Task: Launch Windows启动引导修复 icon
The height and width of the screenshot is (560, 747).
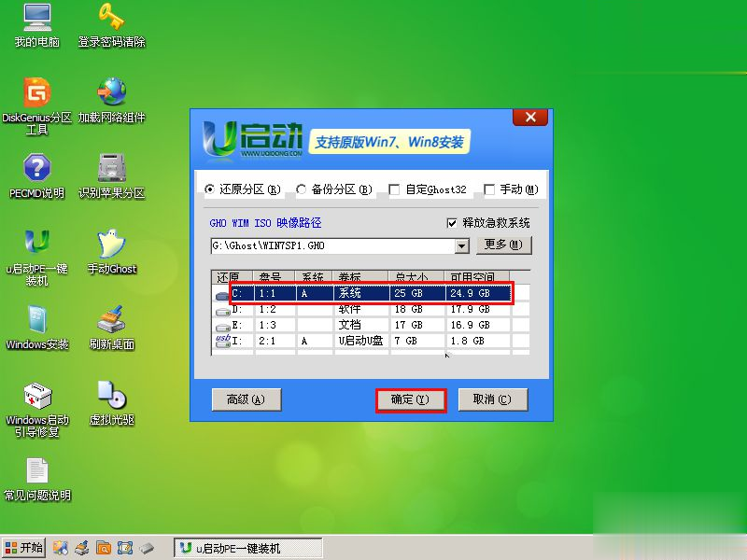Action: 37,396
